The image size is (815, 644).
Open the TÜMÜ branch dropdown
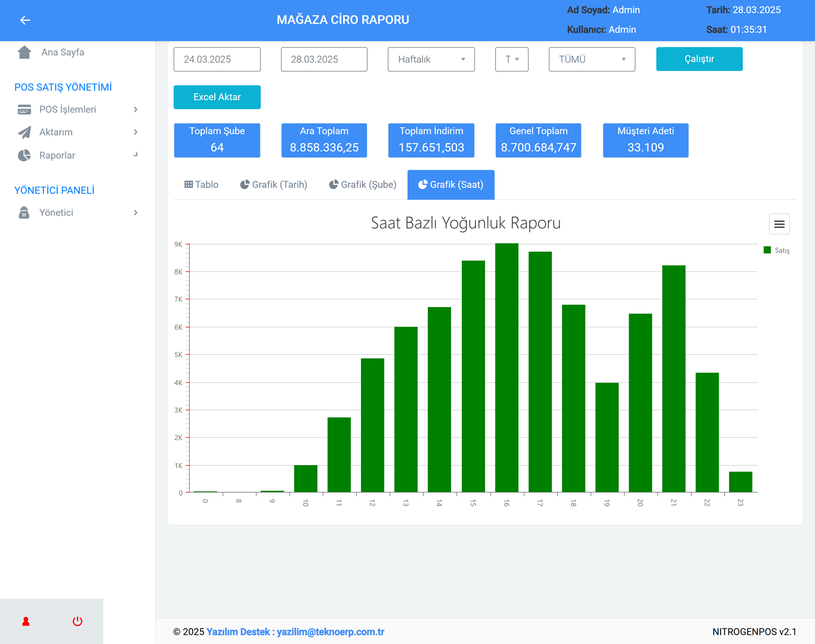(x=592, y=60)
